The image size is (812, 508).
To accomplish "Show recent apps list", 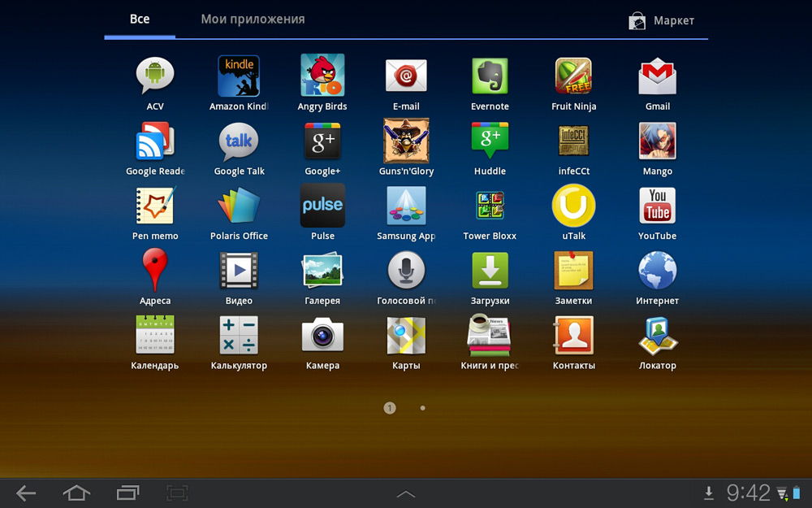I will pyautogui.click(x=128, y=493).
